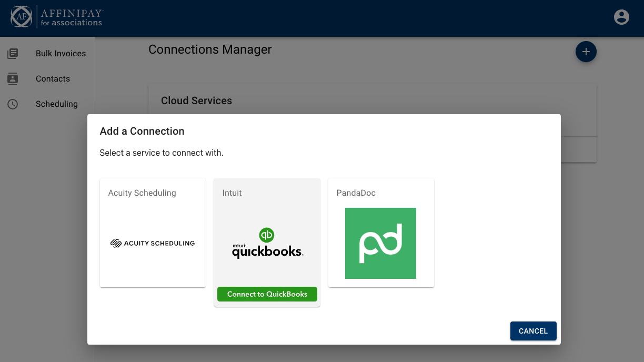The height and width of the screenshot is (362, 644).
Task: Open the user account avatar icon
Action: [621, 17]
